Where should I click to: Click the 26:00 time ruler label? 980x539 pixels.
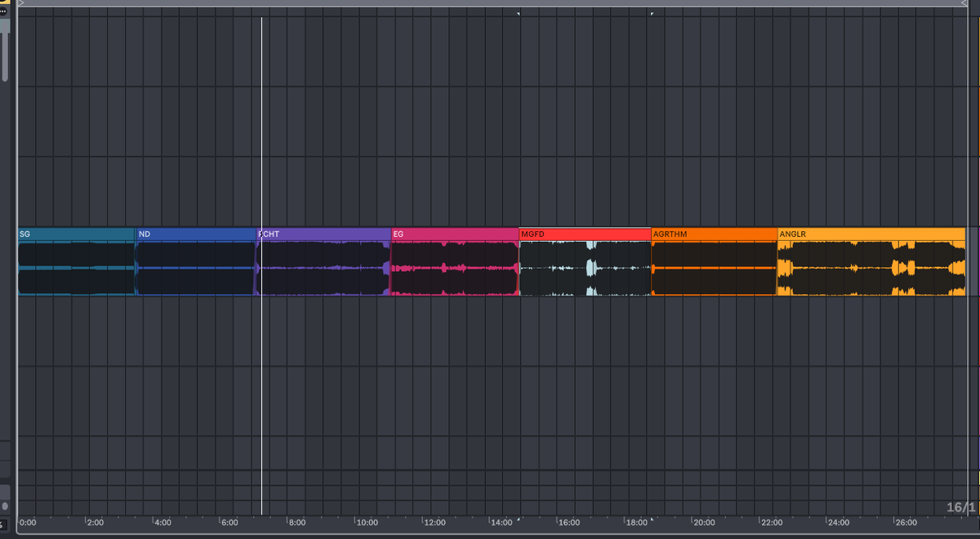906,523
